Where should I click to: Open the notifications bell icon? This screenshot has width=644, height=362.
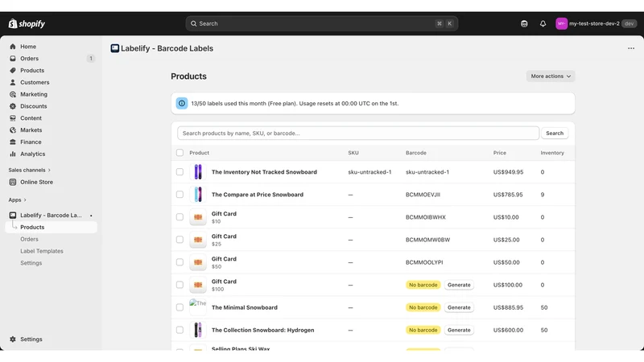point(543,24)
